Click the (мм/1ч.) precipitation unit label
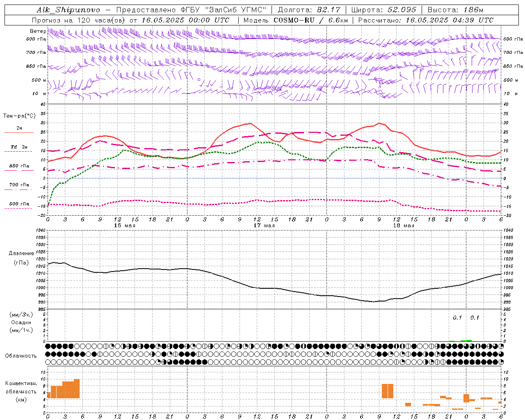 21,330
